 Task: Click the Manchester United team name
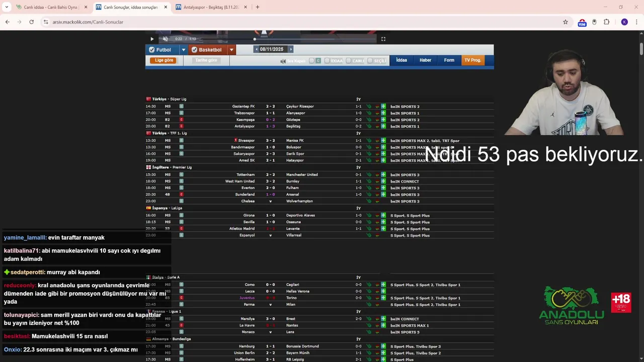point(302,174)
